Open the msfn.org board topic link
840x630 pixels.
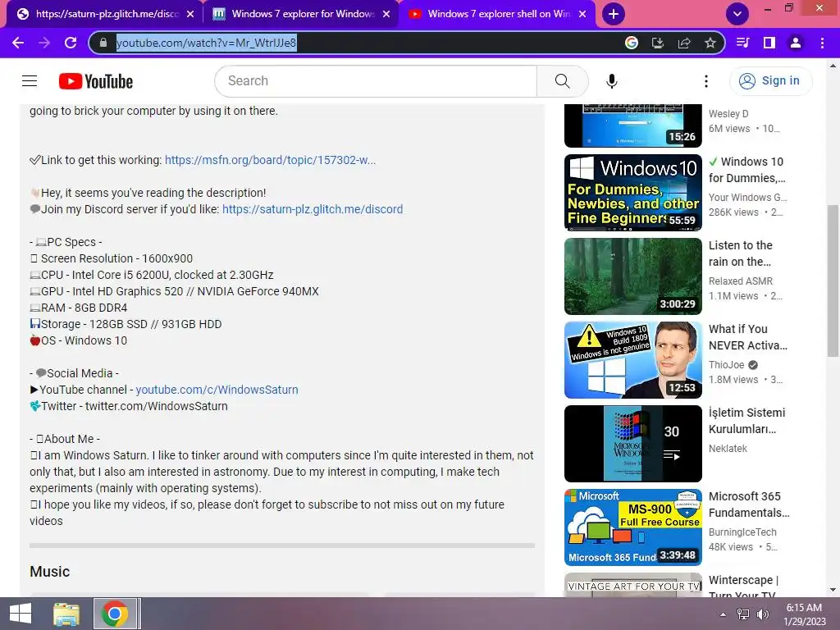point(270,160)
